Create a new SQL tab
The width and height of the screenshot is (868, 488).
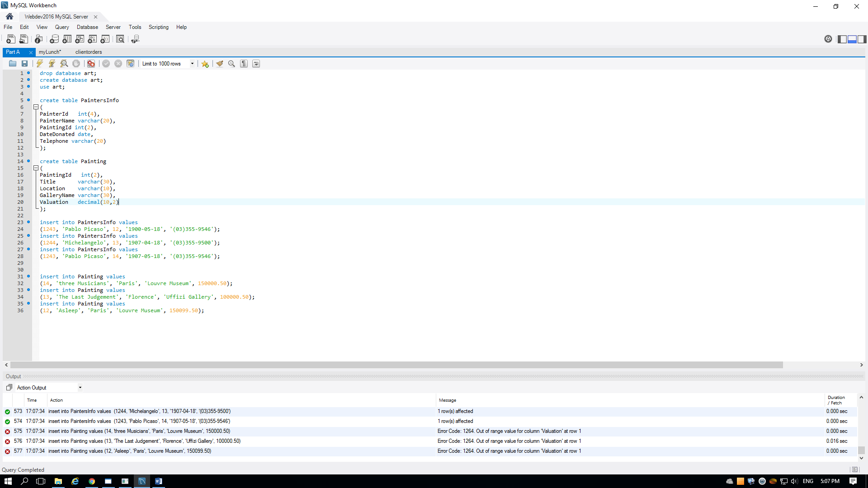[11, 39]
